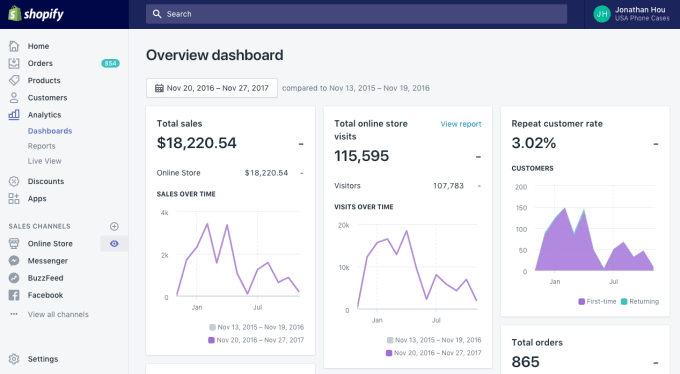Click View all channels link
The height and width of the screenshot is (374, 680).
tap(58, 314)
